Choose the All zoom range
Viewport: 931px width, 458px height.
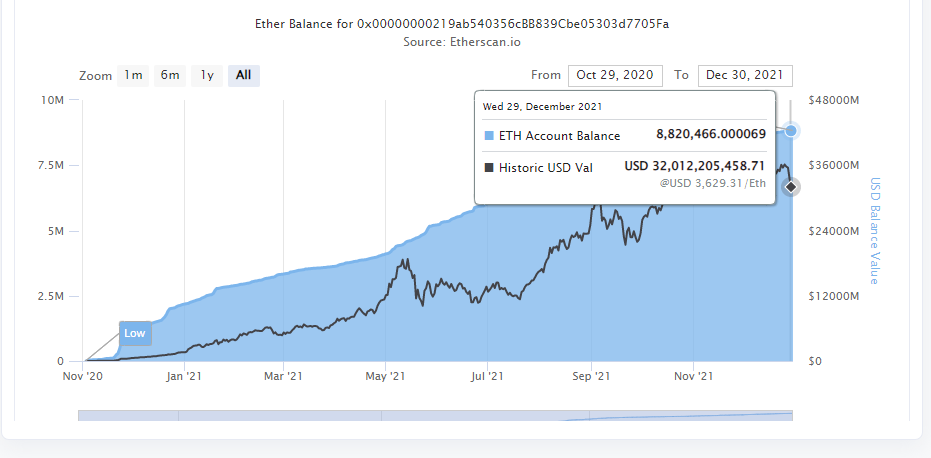(x=243, y=75)
